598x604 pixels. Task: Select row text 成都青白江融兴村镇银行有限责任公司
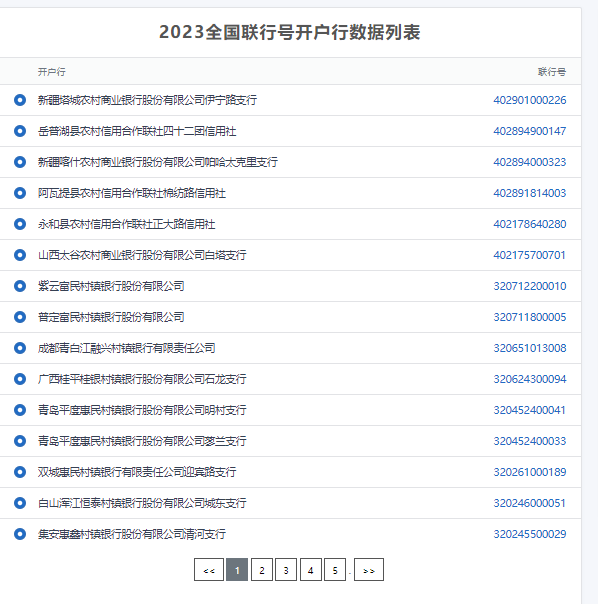[126, 348]
